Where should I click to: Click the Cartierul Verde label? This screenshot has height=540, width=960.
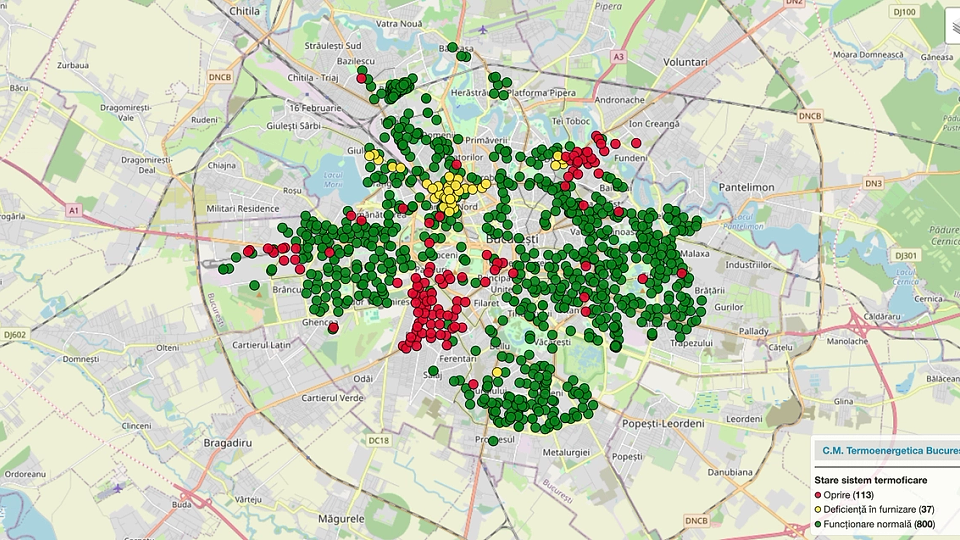(332, 398)
